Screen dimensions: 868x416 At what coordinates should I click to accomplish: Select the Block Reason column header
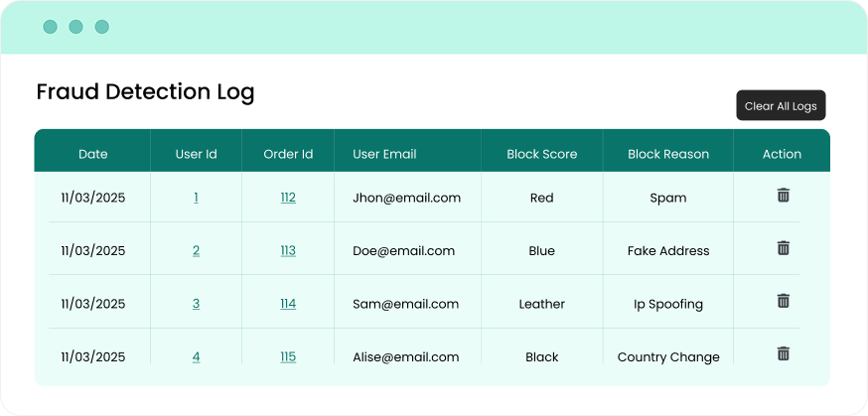point(668,154)
